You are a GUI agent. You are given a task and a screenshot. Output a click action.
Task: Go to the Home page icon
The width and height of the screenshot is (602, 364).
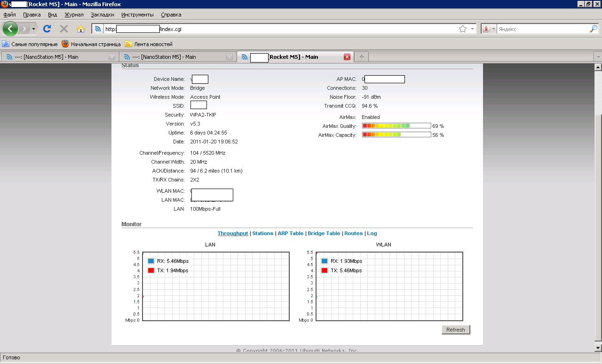(81, 29)
